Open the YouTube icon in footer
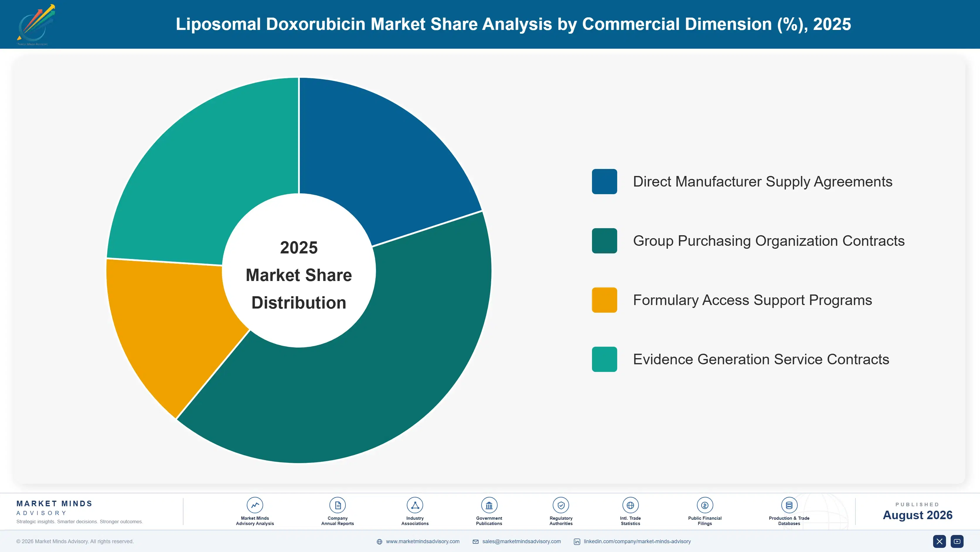This screenshot has height=552, width=980. coord(957,541)
